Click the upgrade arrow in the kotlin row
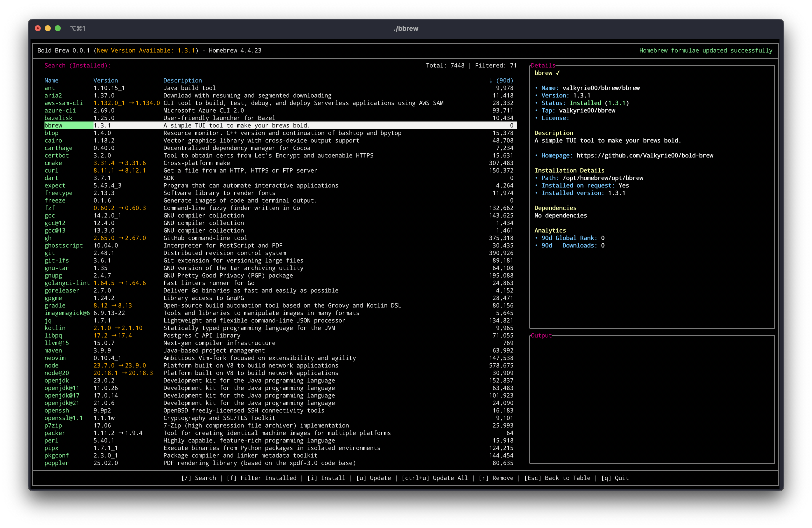812x528 pixels. pyautogui.click(x=117, y=328)
